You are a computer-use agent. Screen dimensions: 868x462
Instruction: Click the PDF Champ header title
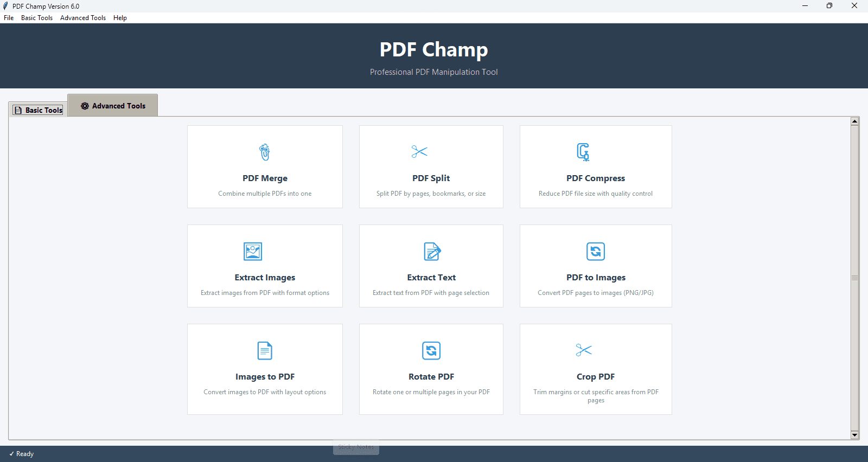(x=434, y=49)
